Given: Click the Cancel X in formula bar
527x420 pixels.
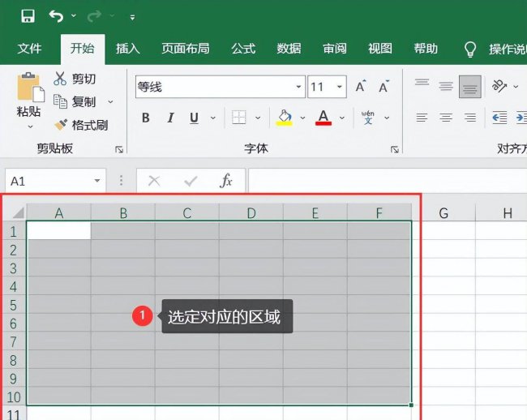Looking at the screenshot, I should coord(154,181).
